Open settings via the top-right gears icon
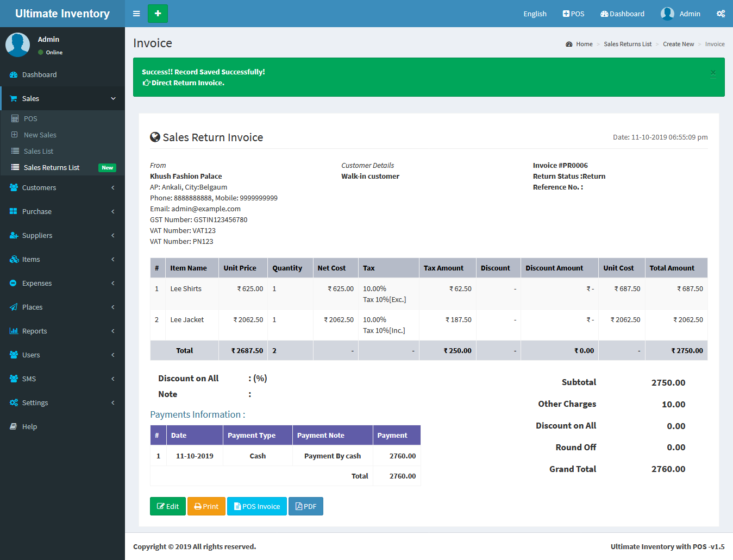The image size is (733, 560). pos(721,14)
